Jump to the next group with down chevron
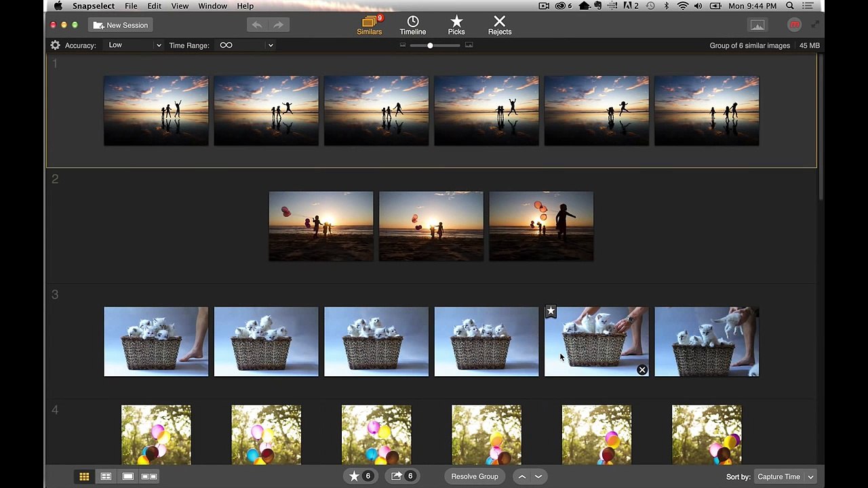Screen dimensions: 868x488 538,476
